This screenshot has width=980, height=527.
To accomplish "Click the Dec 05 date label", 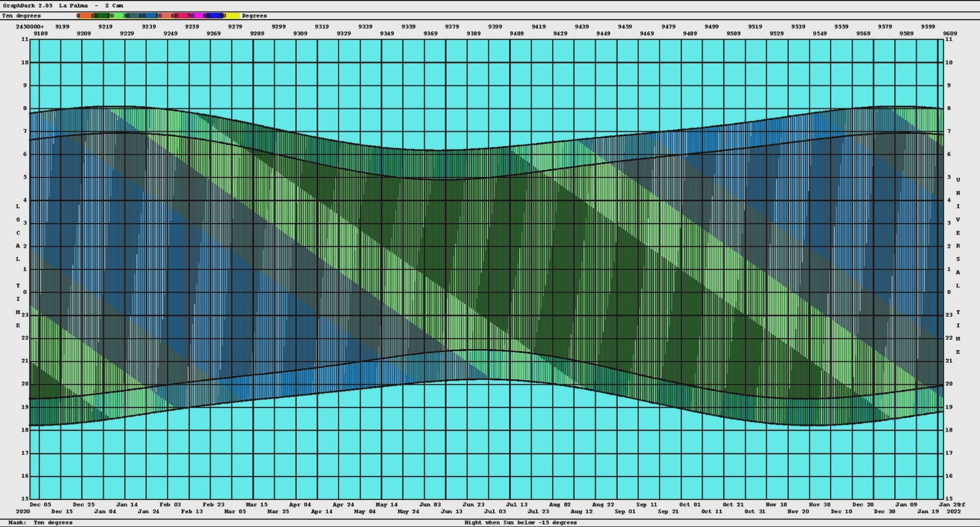I will [x=40, y=505].
